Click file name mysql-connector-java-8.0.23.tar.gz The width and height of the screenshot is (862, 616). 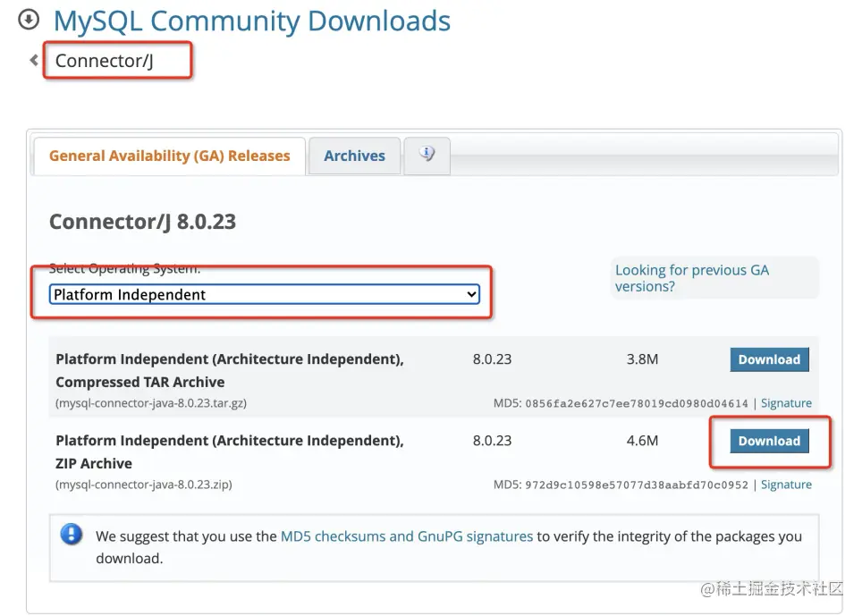click(151, 403)
